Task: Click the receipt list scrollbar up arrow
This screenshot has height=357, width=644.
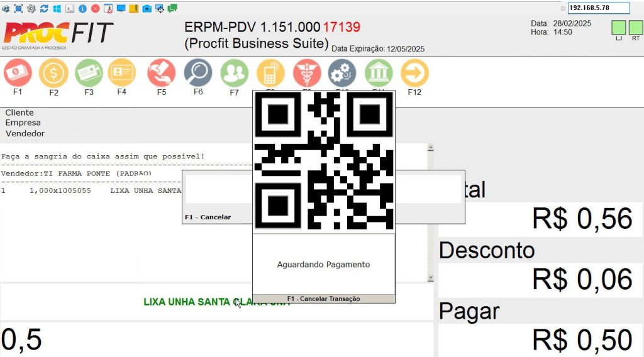Action: tap(430, 147)
